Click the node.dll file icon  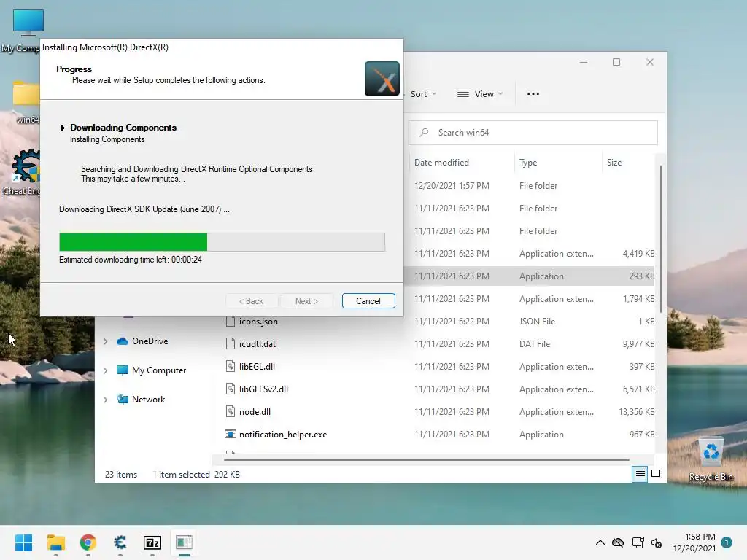click(x=230, y=412)
